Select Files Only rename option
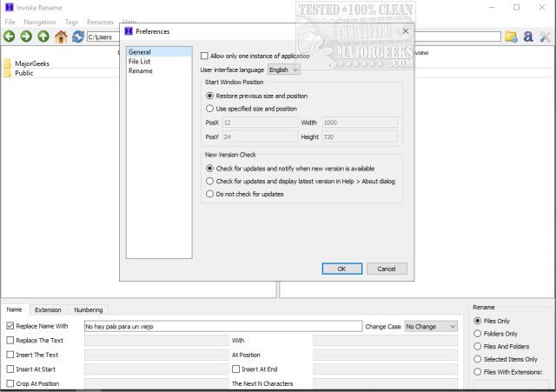This screenshot has height=392, width=556. pyautogui.click(x=478, y=321)
